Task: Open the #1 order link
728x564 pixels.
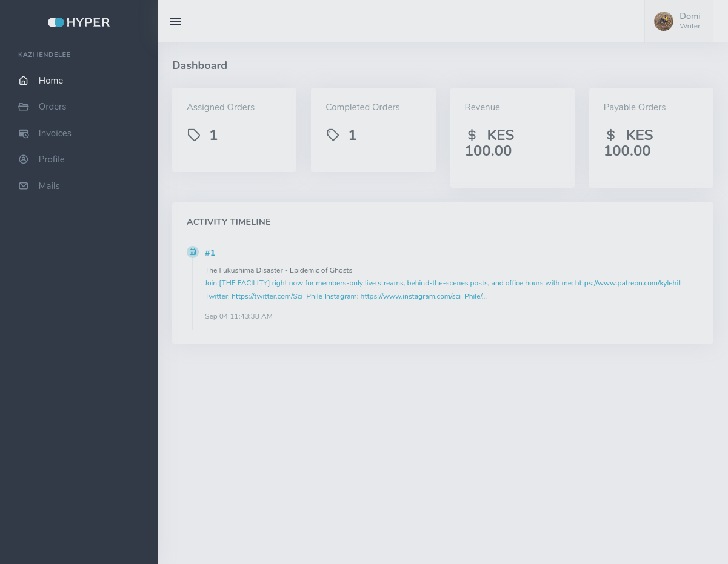Action: point(210,253)
